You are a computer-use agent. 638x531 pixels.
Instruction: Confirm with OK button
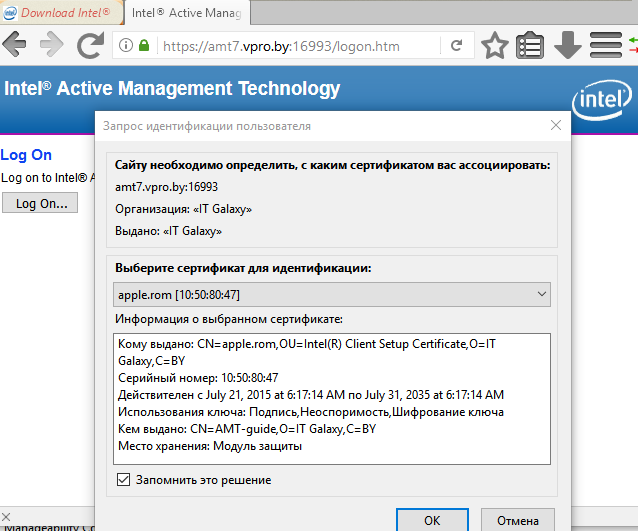point(432,520)
